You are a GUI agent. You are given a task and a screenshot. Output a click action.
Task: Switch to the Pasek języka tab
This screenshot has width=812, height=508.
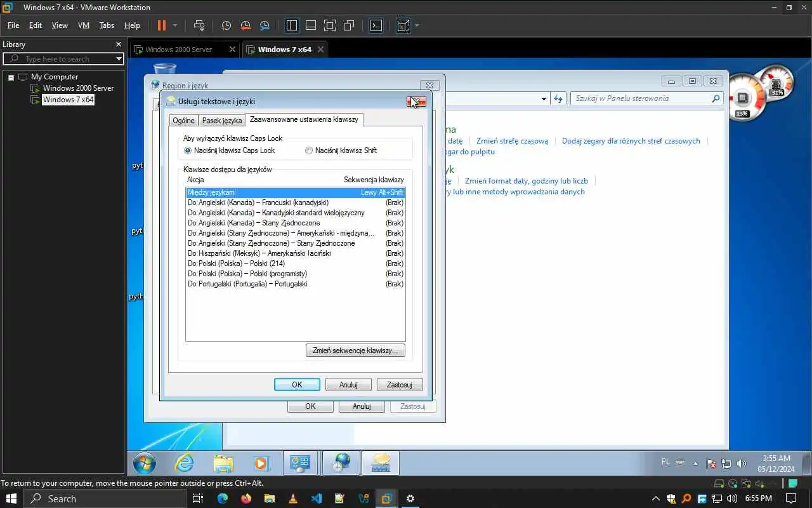coord(222,121)
